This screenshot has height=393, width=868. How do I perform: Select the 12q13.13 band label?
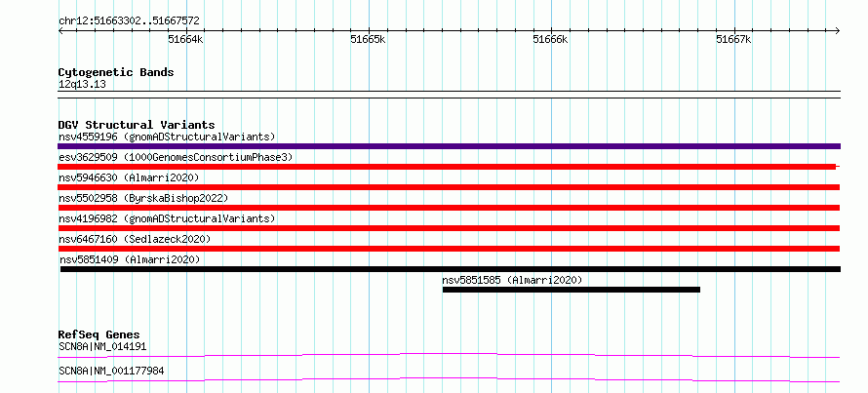tap(82, 85)
